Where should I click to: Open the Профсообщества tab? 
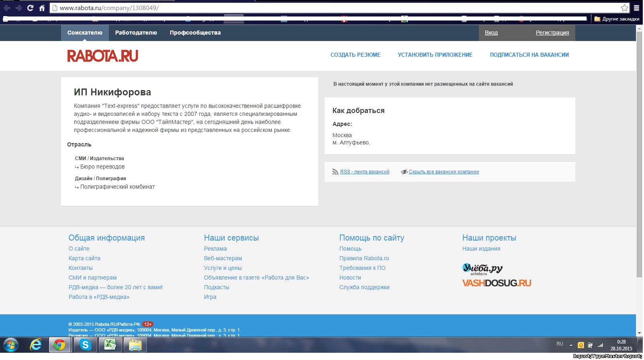pos(195,33)
